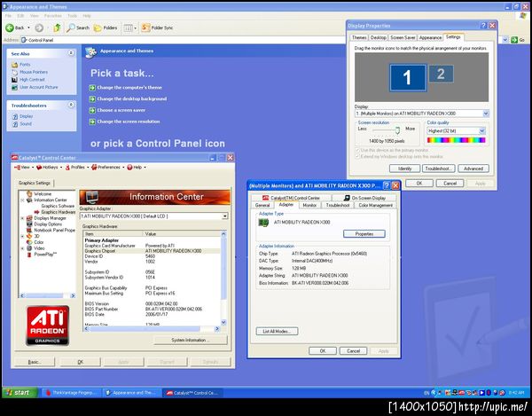This screenshot has height=416, width=532.
Task: Click help question mark in Display Properties
Action: (484, 26)
